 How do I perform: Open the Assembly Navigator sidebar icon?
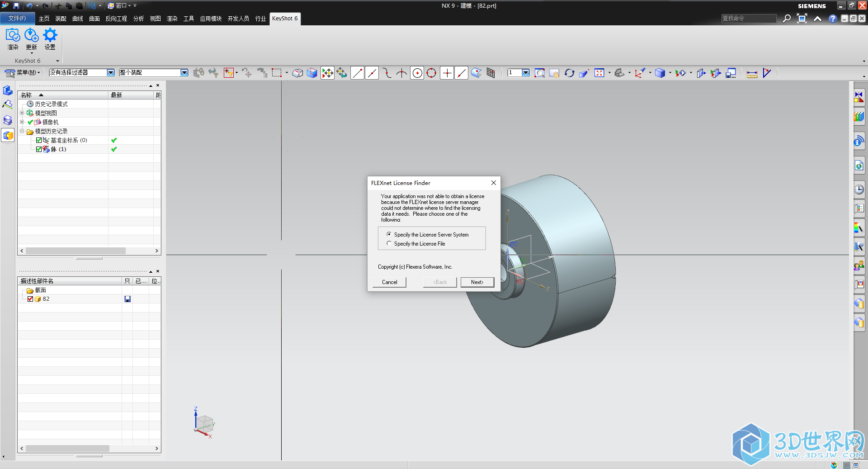[8, 90]
